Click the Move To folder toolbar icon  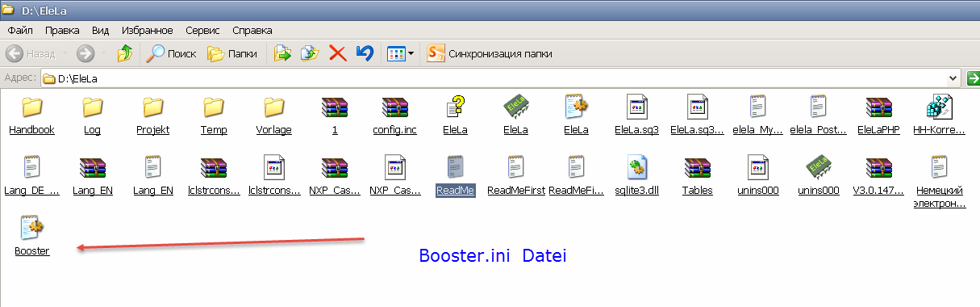point(282,53)
